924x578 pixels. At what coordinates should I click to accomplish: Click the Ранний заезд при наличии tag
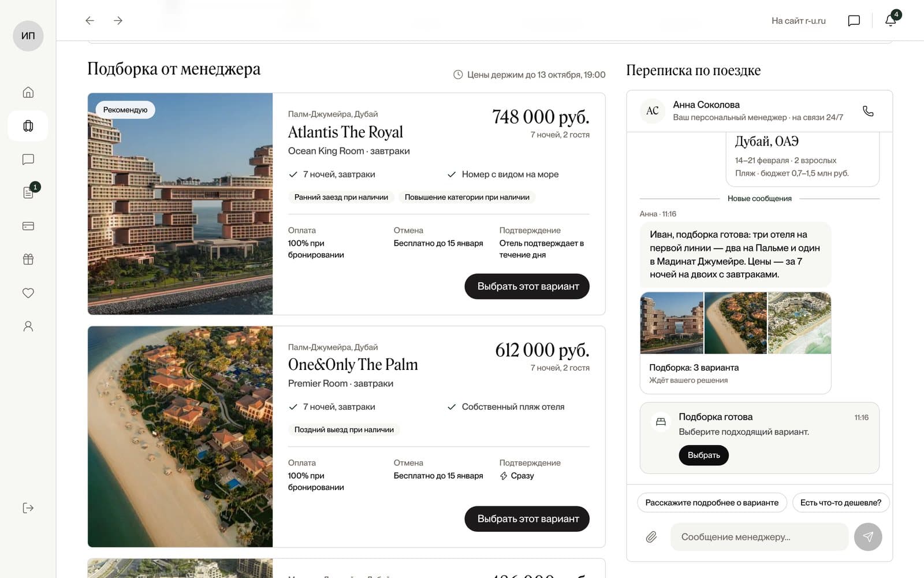[x=341, y=197]
